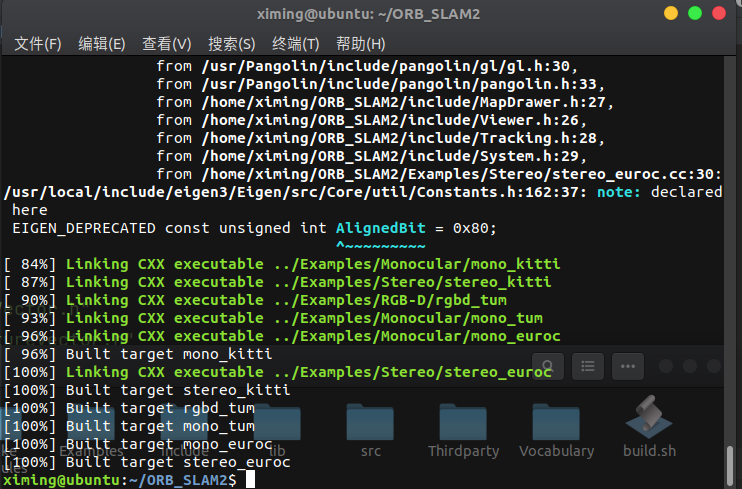Click the search icon in file manager
Screen dimensions: 742x489
point(548,366)
